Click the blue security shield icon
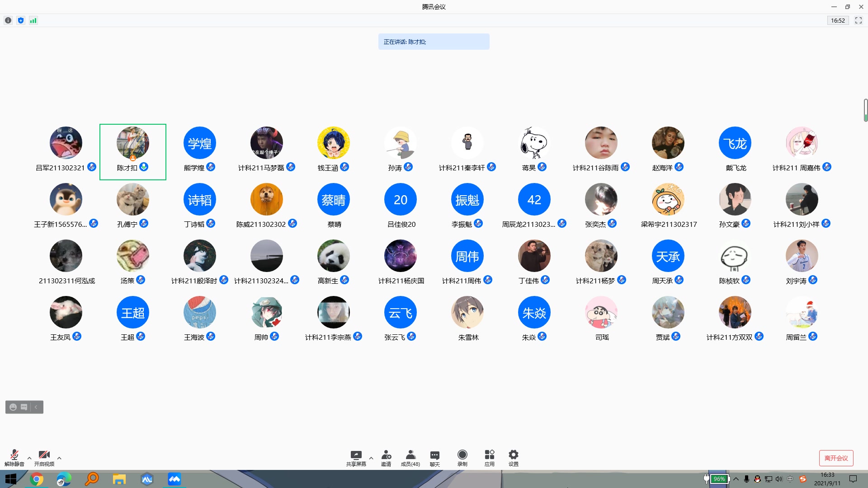Screen dimensions: 868x488 [21, 20]
